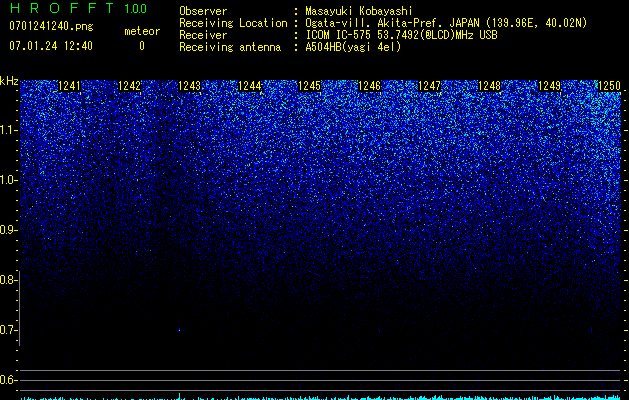Click the A504HB(yagi 4el) antenna text

click(x=353, y=47)
